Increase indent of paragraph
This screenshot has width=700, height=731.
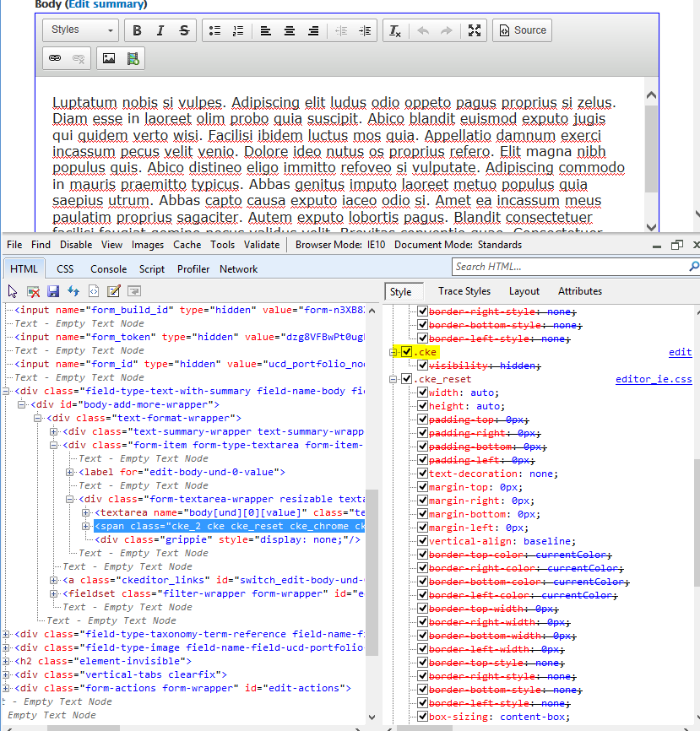(365, 30)
